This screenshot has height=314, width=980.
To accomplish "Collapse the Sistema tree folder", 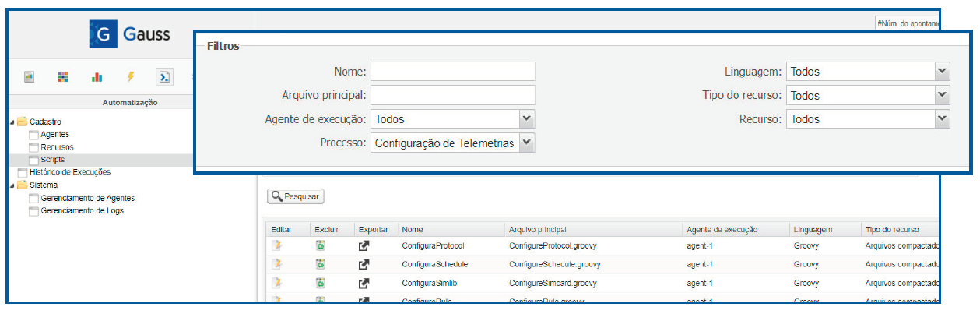I will [x=12, y=185].
